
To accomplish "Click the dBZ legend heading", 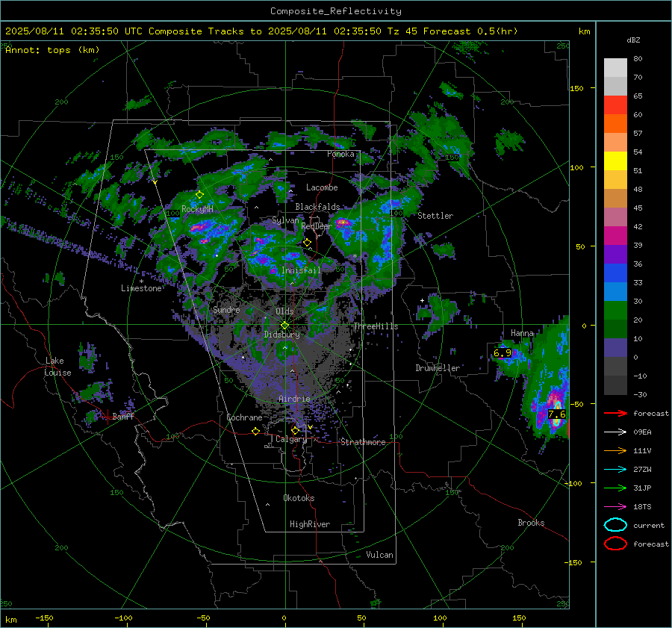I will click(633, 40).
